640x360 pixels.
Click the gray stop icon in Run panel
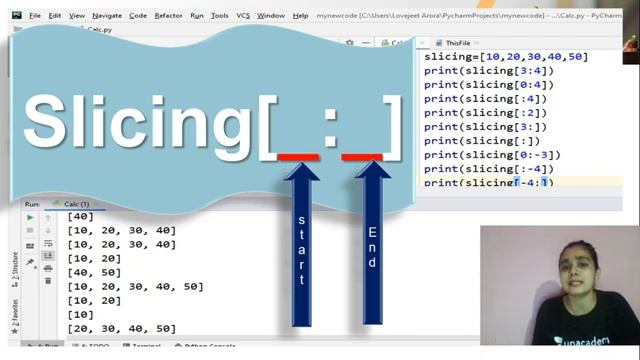[30, 231]
